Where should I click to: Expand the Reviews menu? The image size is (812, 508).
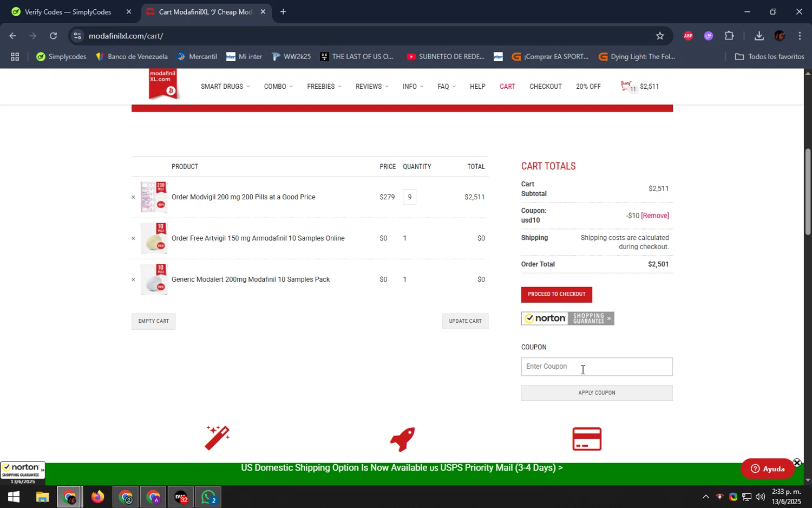click(x=372, y=87)
